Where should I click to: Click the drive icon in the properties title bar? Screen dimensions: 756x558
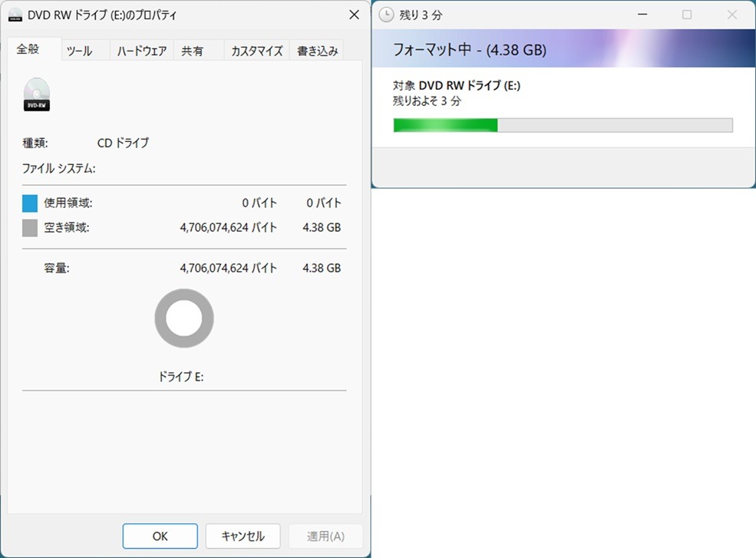point(15,15)
